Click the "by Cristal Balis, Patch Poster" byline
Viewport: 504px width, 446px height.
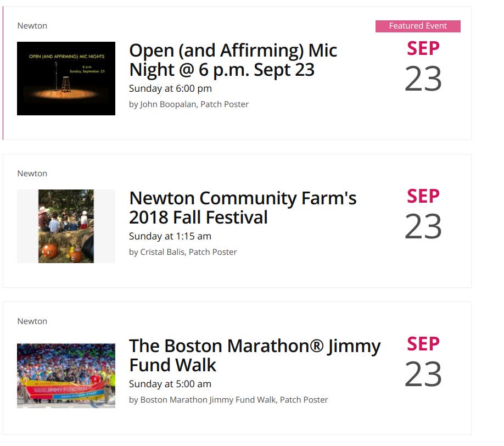pyautogui.click(x=183, y=252)
